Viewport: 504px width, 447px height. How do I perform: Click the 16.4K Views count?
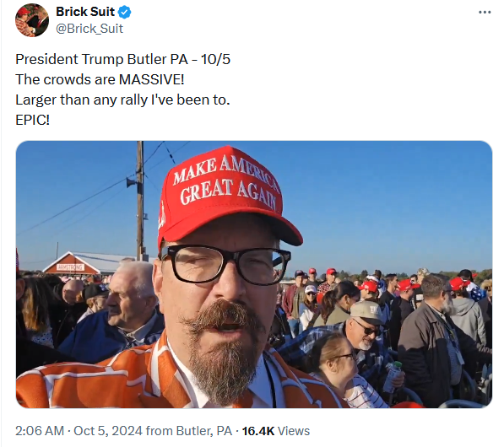pyautogui.click(x=276, y=431)
